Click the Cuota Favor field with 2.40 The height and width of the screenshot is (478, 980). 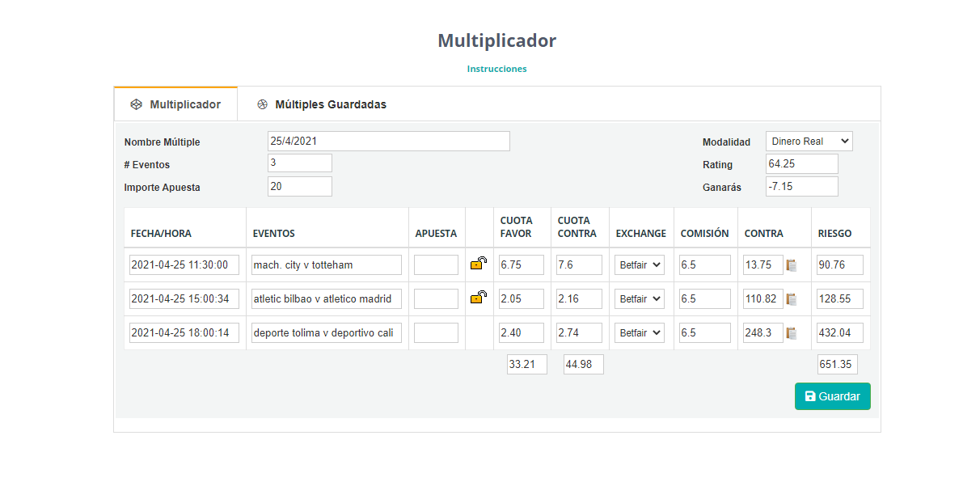pos(522,333)
